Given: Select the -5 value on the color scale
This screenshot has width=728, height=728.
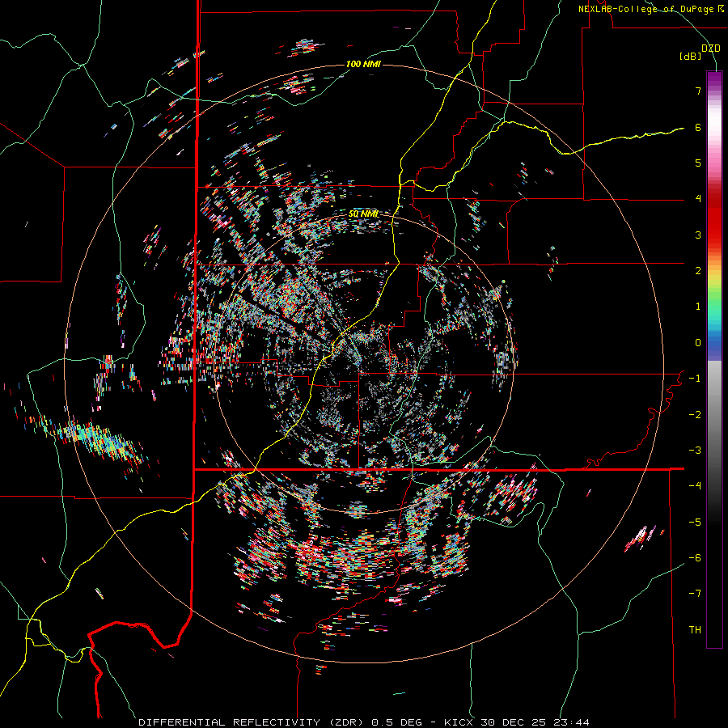Looking at the screenshot, I should point(695,523).
